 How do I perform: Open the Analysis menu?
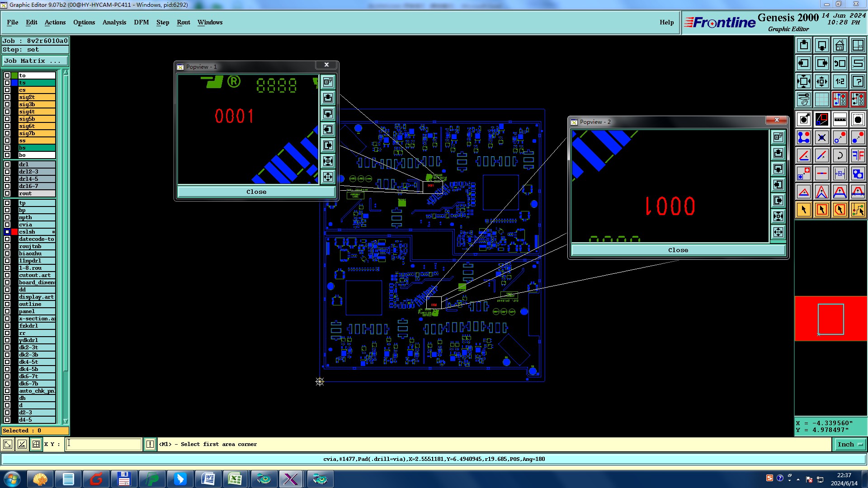pos(114,22)
